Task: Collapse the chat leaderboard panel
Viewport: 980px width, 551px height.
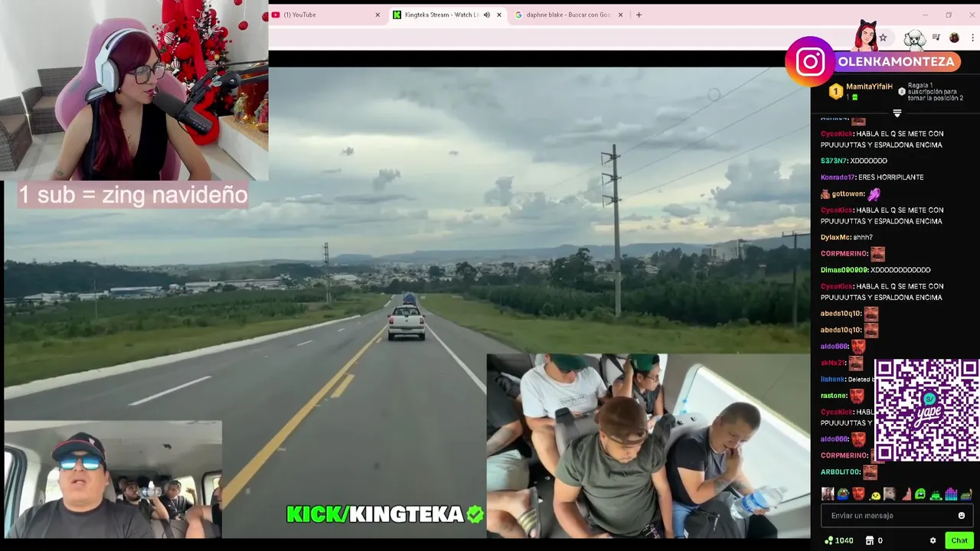Action: pos(897,112)
